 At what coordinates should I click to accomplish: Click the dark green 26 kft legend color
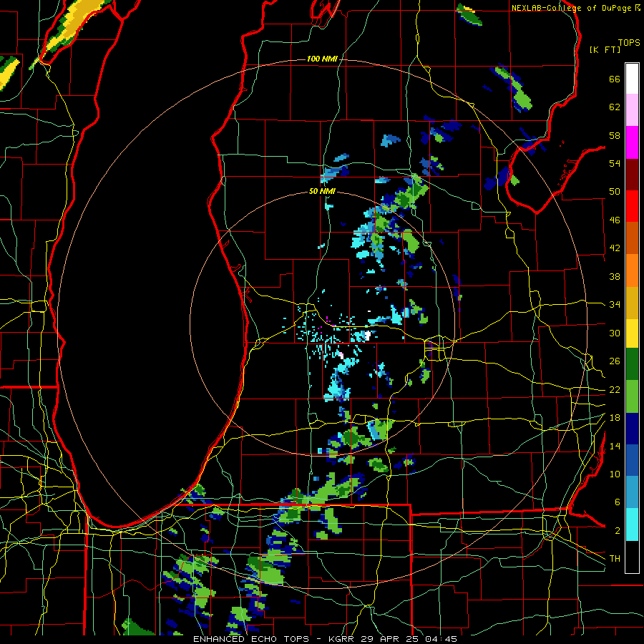pos(632,364)
